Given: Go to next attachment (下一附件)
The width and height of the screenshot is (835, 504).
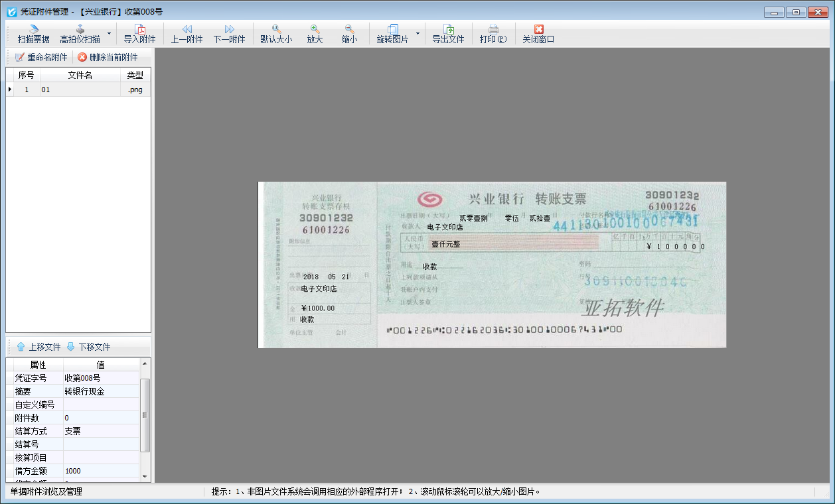Looking at the screenshot, I should [x=229, y=34].
